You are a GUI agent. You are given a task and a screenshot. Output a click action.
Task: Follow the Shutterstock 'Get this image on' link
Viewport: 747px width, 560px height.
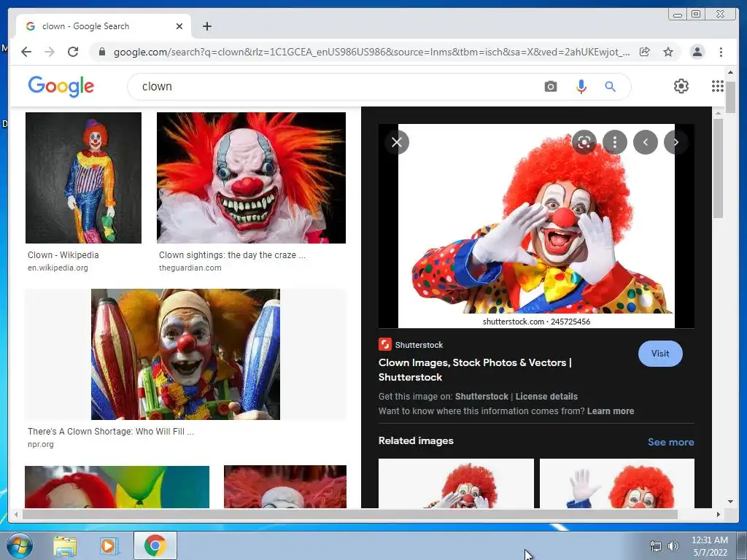click(x=481, y=396)
